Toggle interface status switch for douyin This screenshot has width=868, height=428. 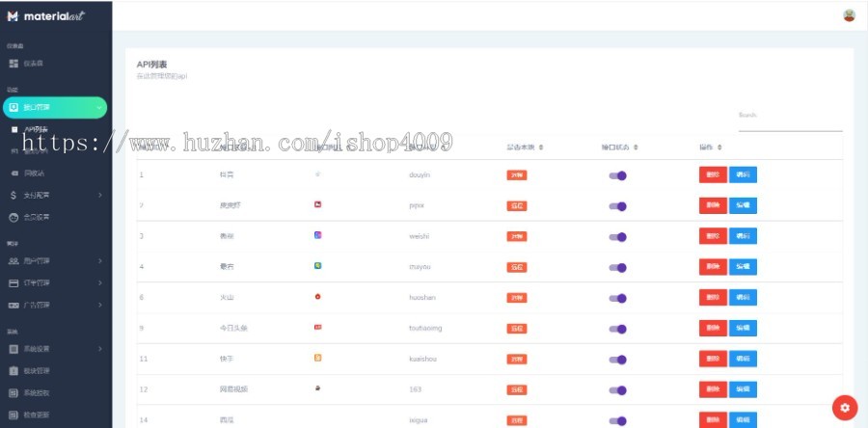618,175
